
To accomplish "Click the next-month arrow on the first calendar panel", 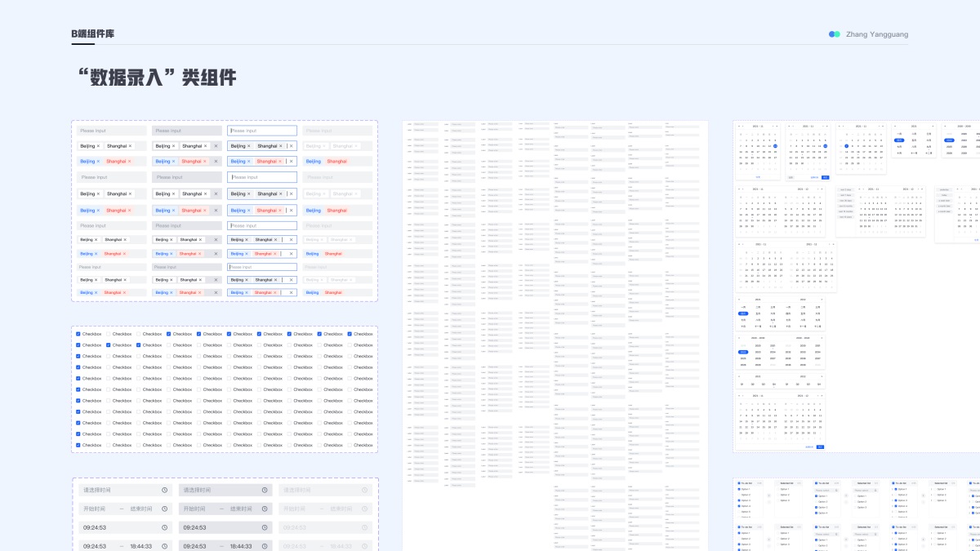I will pyautogui.click(x=773, y=127).
